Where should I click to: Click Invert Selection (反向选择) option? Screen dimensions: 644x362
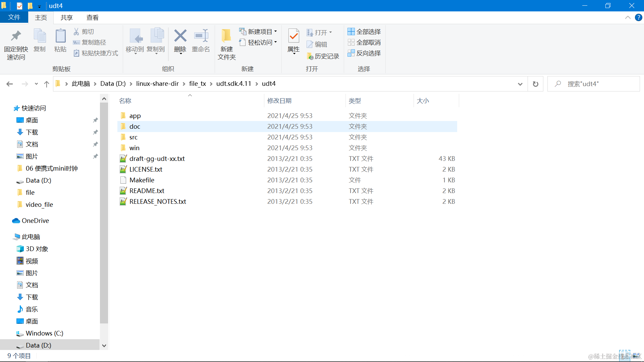[x=364, y=53]
